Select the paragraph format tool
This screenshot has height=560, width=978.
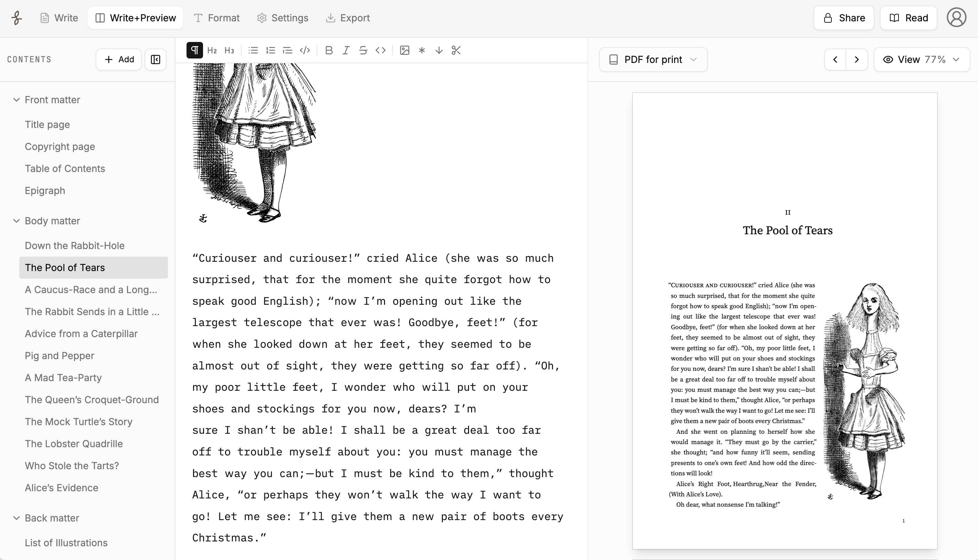tap(195, 50)
